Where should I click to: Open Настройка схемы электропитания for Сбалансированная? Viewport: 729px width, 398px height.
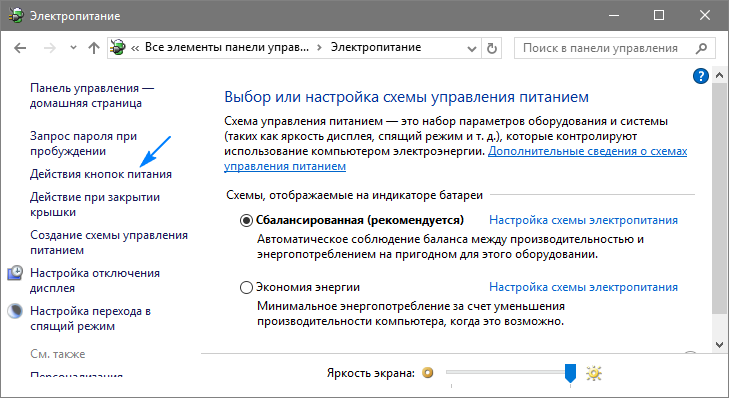(583, 220)
